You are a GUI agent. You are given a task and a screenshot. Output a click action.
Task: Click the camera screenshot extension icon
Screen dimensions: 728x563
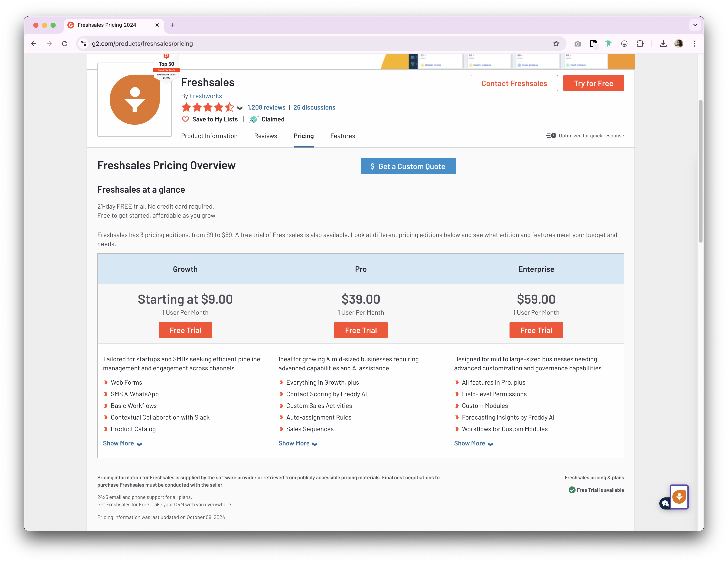pyautogui.click(x=578, y=44)
